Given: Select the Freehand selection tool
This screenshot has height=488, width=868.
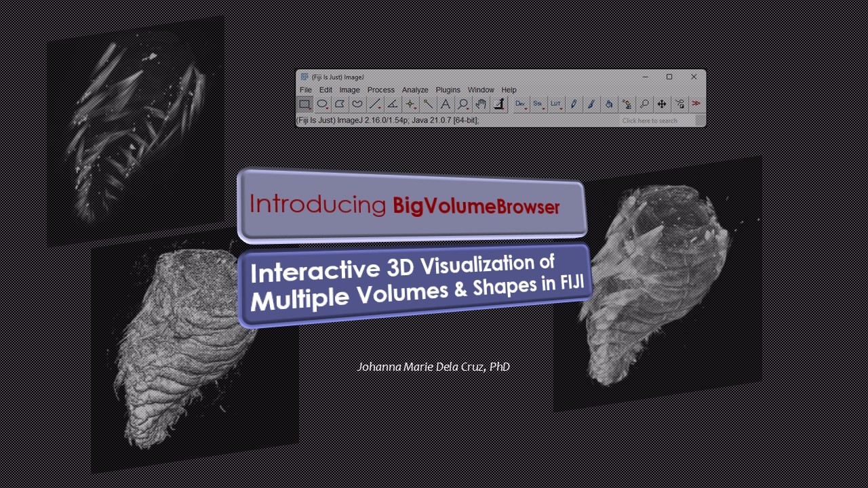Looking at the screenshot, I should point(357,104).
